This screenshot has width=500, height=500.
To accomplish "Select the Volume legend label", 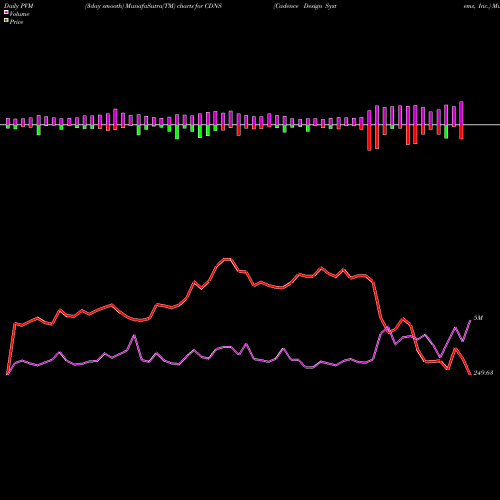I will tap(19, 14).
